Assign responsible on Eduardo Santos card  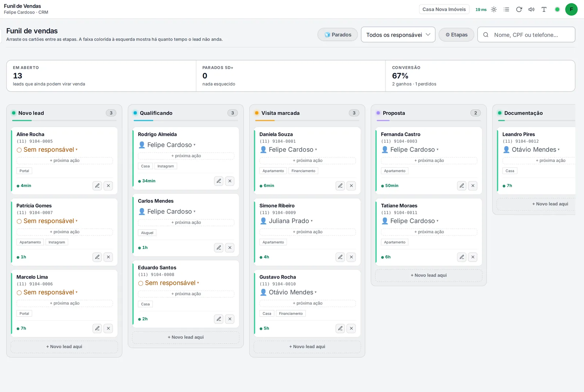pos(169,283)
